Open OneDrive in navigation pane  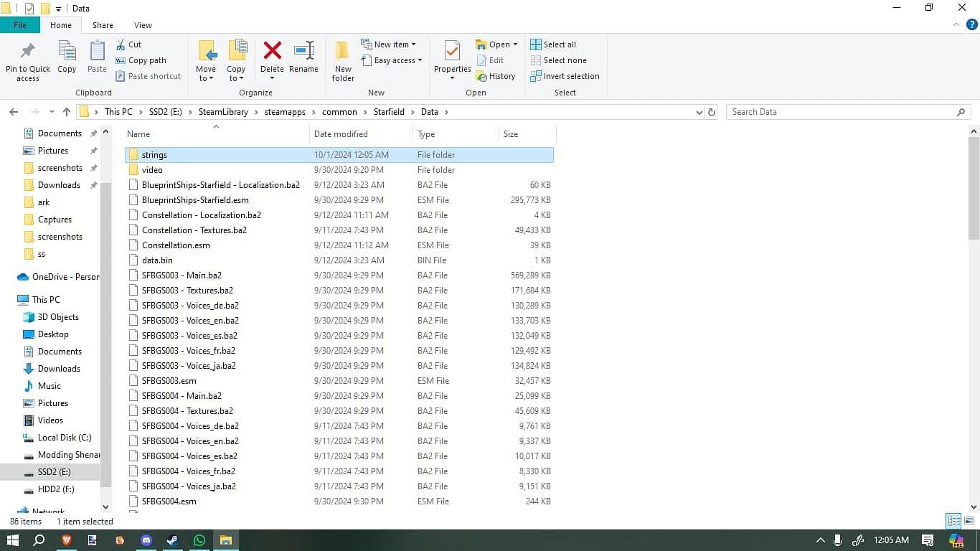click(57, 277)
